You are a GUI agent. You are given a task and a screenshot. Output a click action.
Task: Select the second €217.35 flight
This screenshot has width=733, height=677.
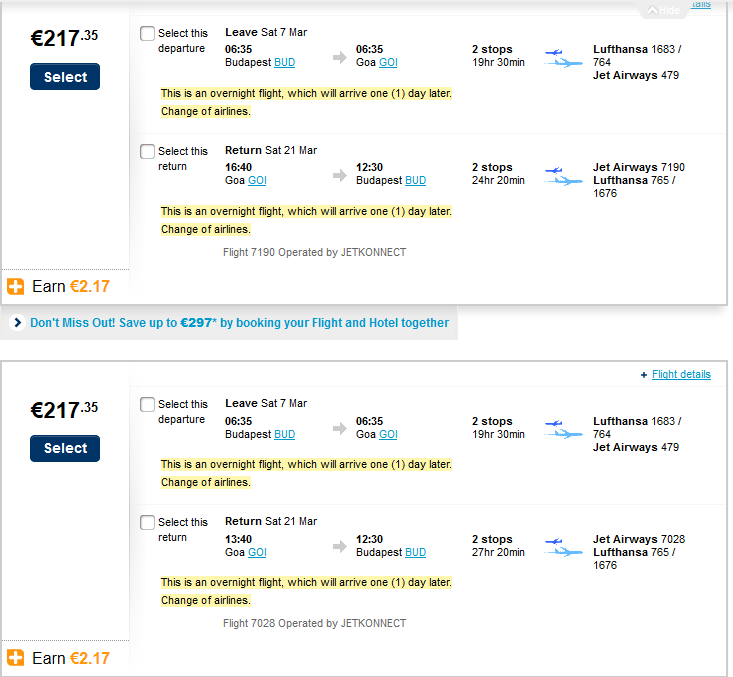point(65,448)
